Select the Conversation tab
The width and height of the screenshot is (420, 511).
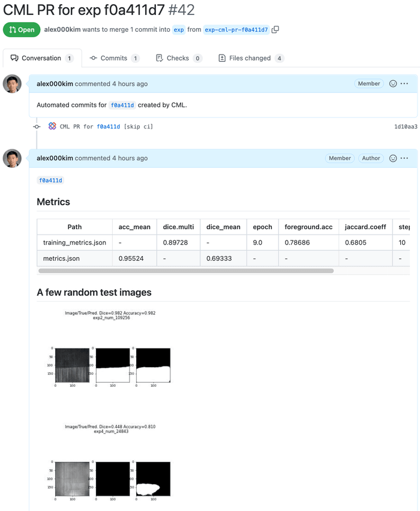41,58
